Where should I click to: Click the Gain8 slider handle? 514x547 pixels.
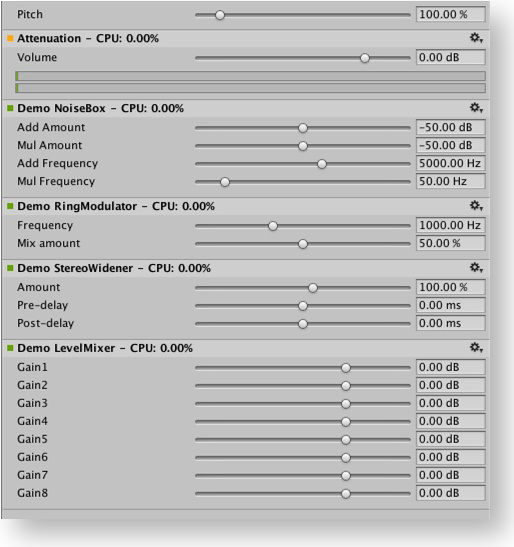coord(346,494)
